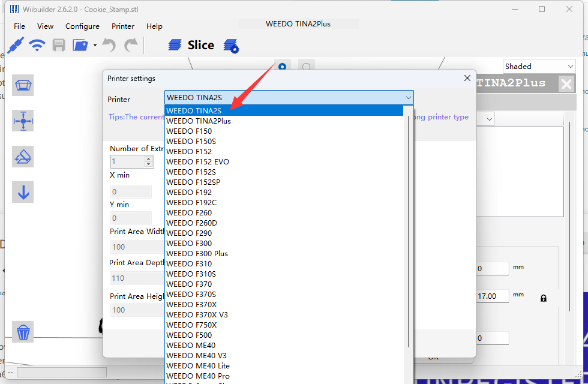
Task: Click the print-bed view icon on left sidebar
Action: [x=23, y=85]
